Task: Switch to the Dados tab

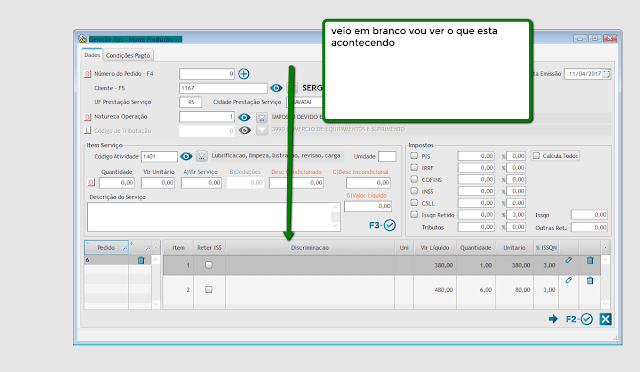Action: [92, 55]
